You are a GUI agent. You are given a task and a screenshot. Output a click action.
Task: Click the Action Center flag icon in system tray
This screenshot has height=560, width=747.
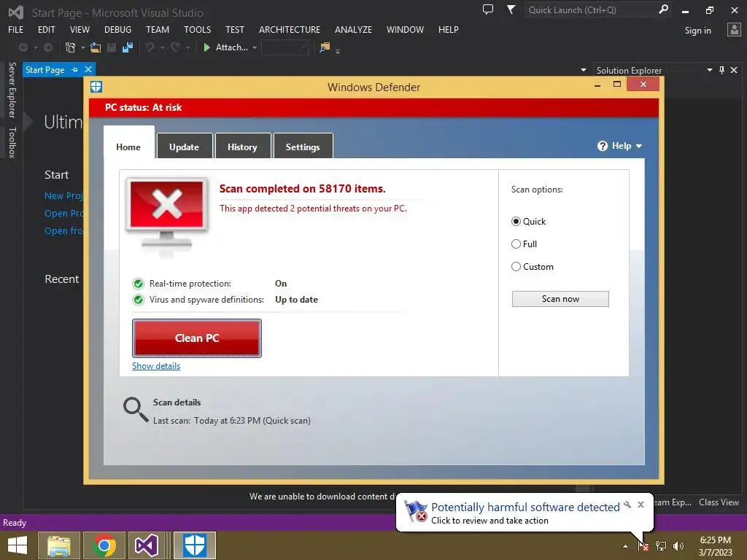[643, 545]
